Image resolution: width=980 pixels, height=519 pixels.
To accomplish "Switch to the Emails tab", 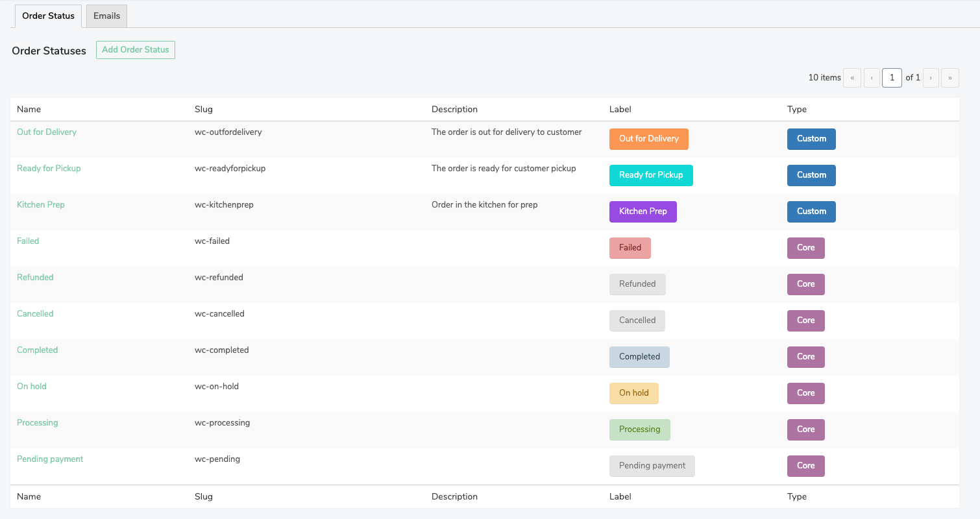I will (106, 16).
